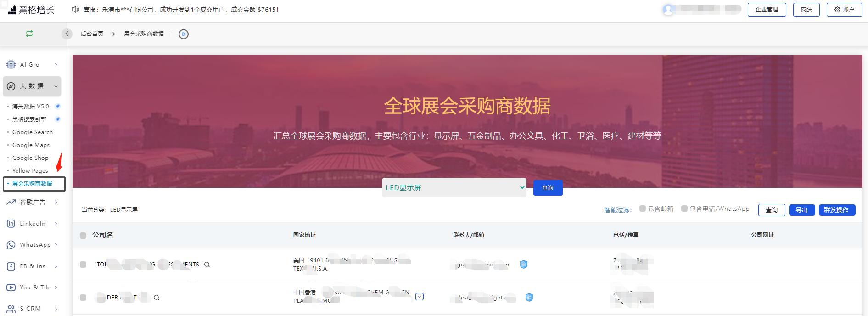The image size is (868, 316).
Task: Click the 群发操作 button
Action: tap(836, 210)
